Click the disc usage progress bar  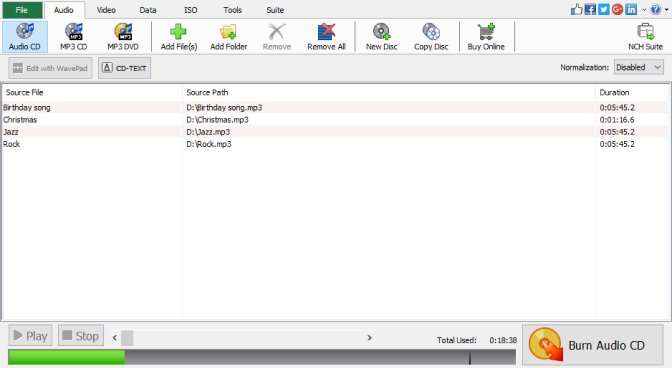[x=262, y=357]
